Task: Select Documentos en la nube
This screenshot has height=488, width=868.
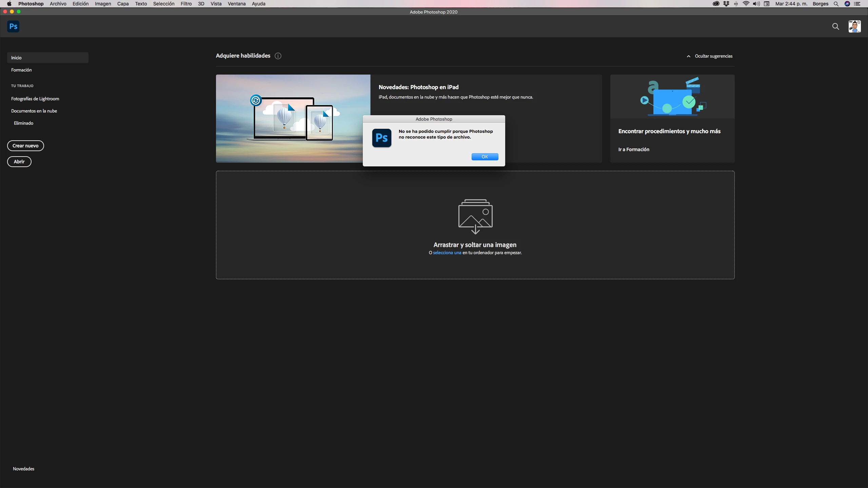Action: click(34, 111)
